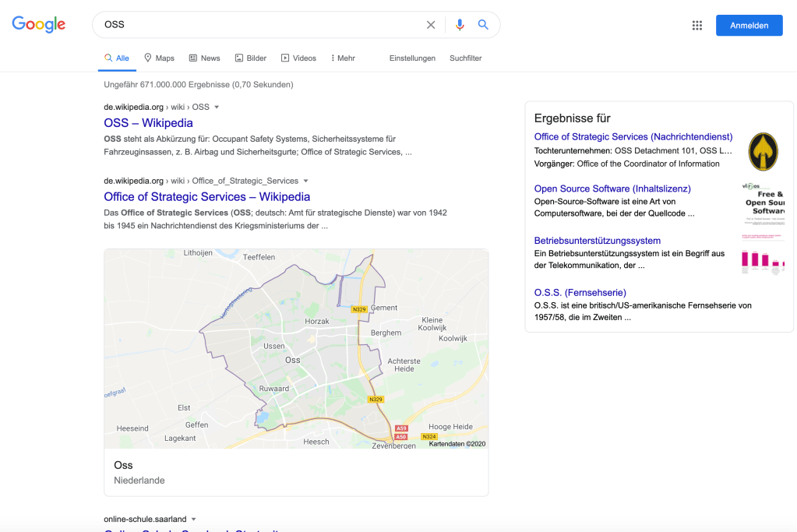
Task: Clear the search query with the X icon
Action: pyautogui.click(x=431, y=24)
